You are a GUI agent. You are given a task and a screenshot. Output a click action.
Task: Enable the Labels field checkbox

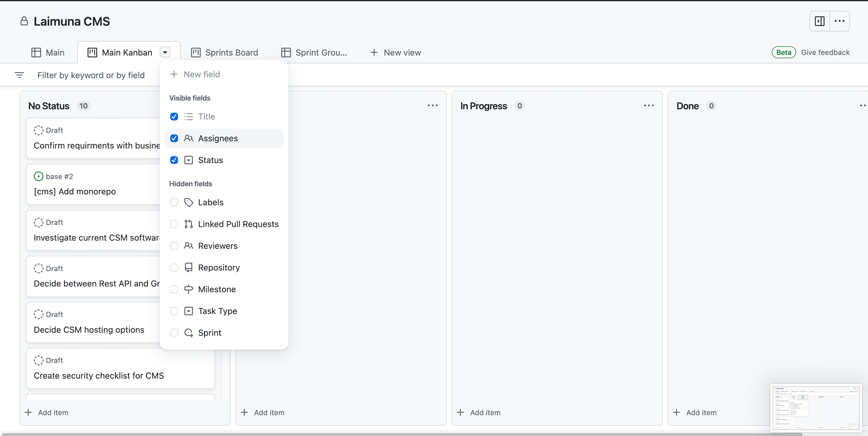click(x=174, y=202)
